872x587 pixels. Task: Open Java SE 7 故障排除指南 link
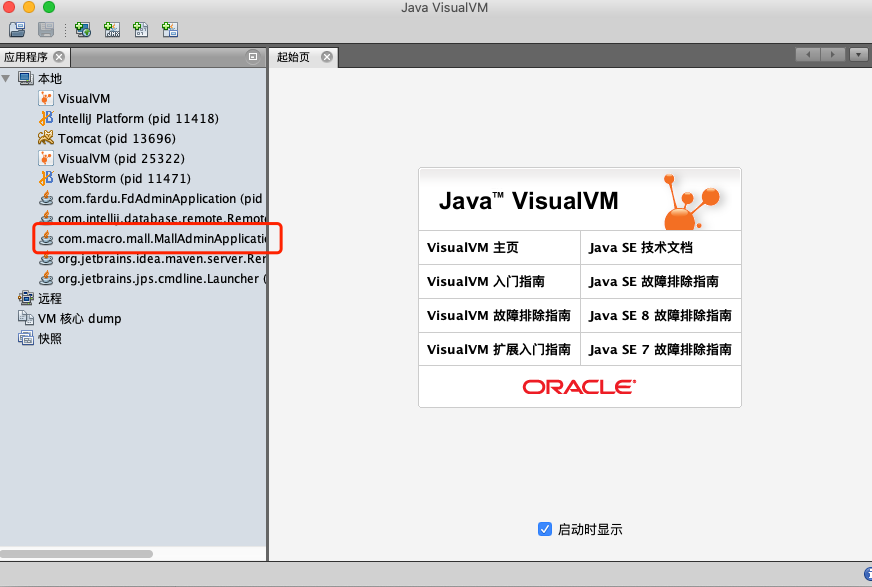660,349
